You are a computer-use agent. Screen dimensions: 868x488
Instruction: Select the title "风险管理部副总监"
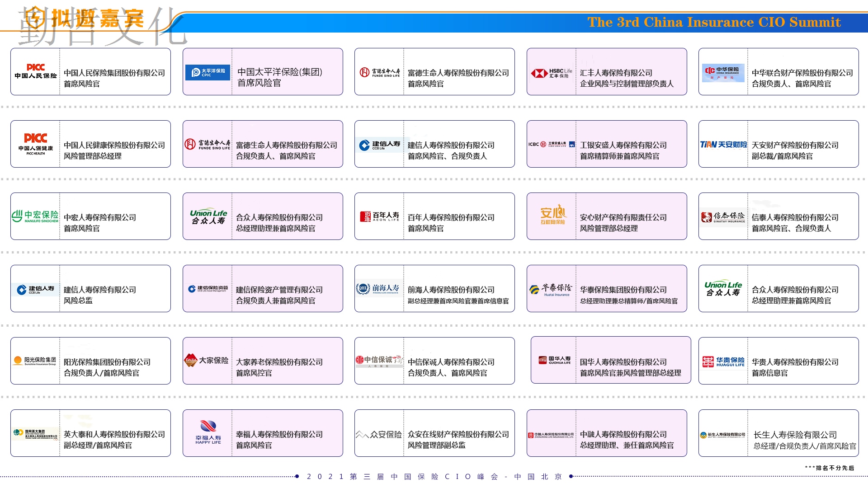437,445
